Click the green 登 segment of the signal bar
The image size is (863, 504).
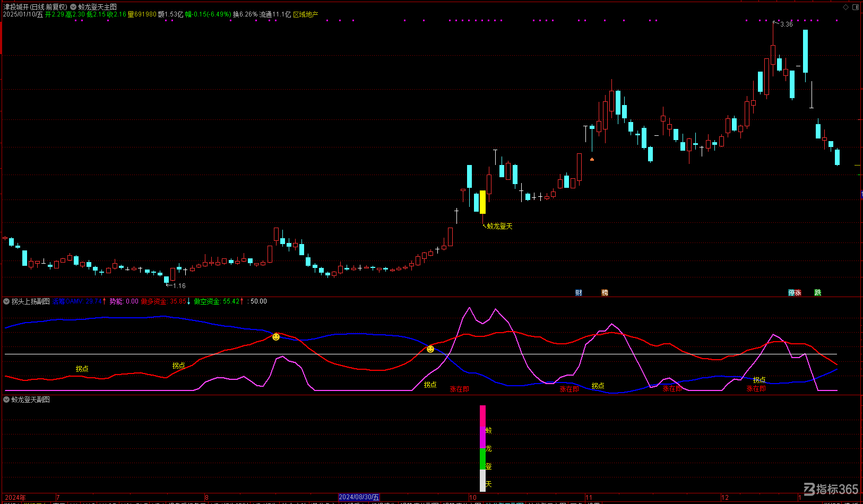point(482,459)
